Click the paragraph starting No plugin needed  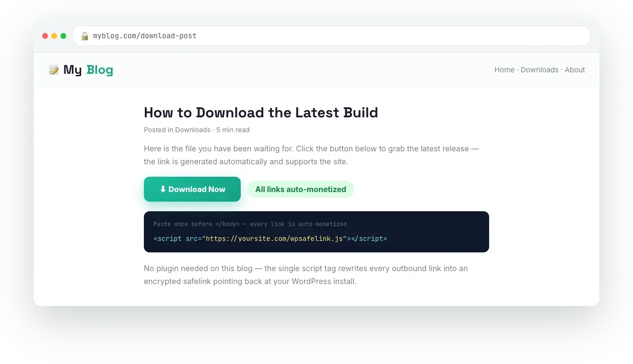tap(306, 275)
